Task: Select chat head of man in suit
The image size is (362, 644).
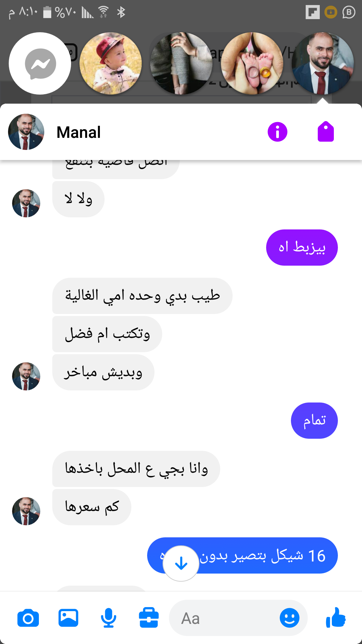Action: coord(323,63)
